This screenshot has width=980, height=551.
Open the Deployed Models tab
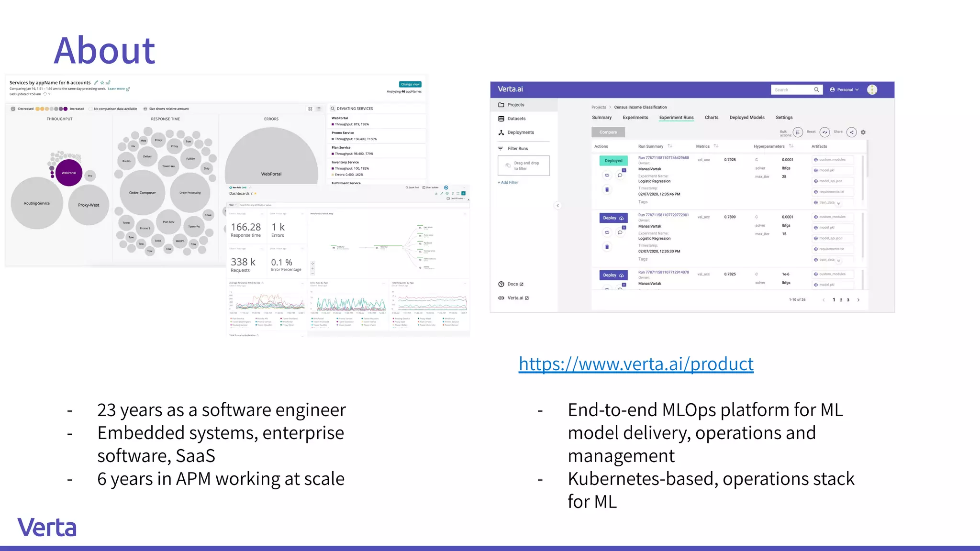pos(746,118)
